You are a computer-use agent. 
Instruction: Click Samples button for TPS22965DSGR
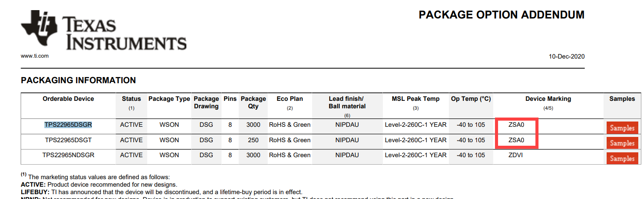(x=622, y=128)
